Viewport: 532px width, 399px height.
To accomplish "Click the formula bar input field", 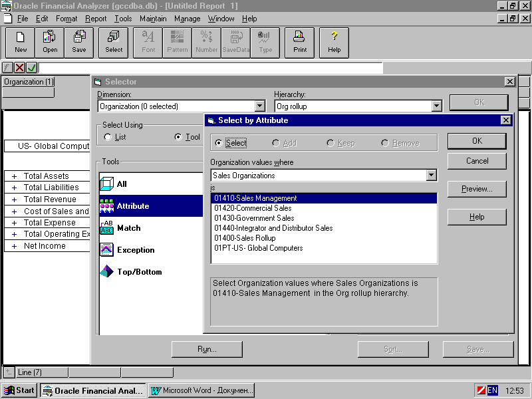I will point(211,68).
